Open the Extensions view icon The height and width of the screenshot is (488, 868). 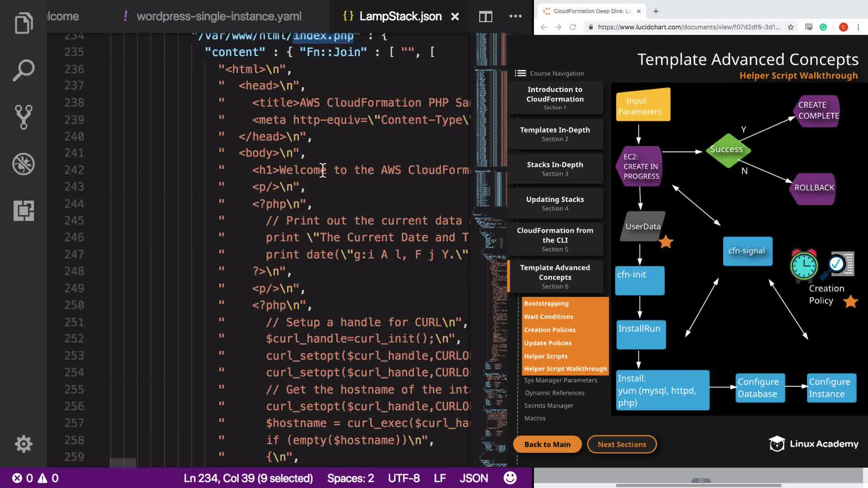24,211
